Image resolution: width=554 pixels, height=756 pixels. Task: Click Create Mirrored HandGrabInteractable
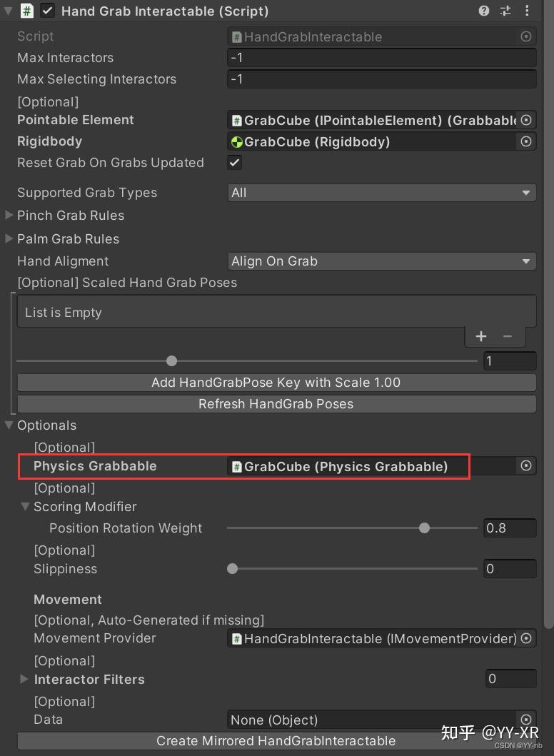[276, 741]
